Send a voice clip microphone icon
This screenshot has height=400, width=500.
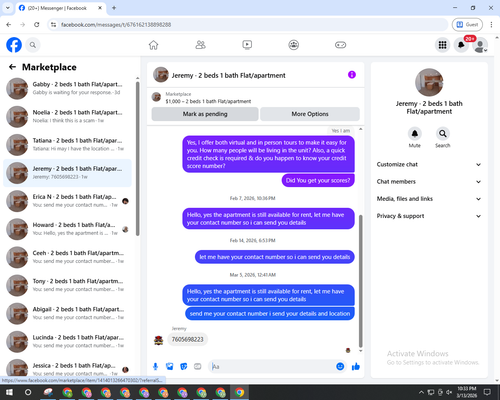pos(155,367)
